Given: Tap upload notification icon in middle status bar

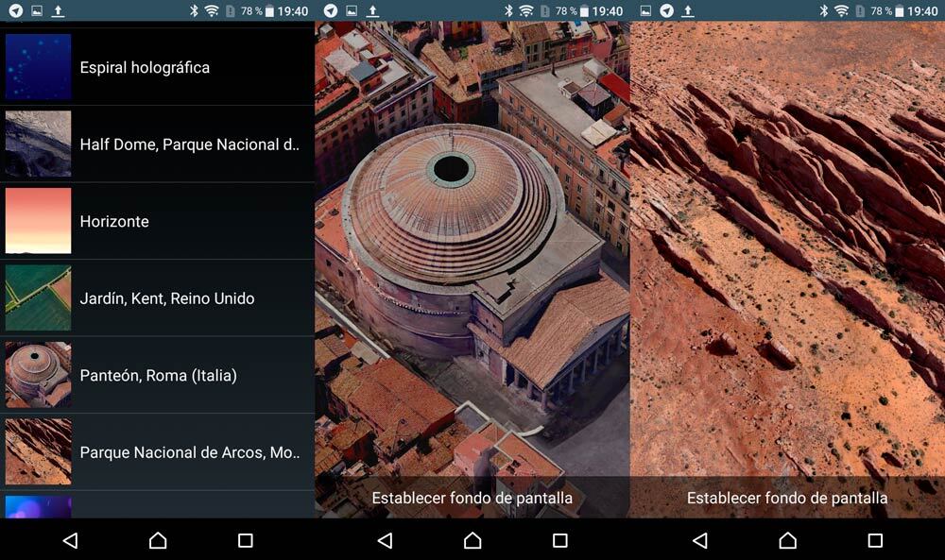Looking at the screenshot, I should 372,10.
